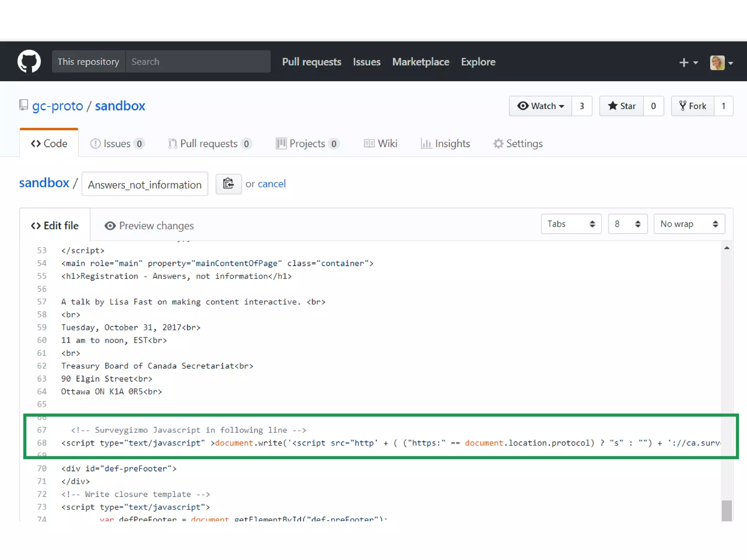Click the clipboard icon next to filename
This screenshot has width=747, height=560.
click(228, 184)
